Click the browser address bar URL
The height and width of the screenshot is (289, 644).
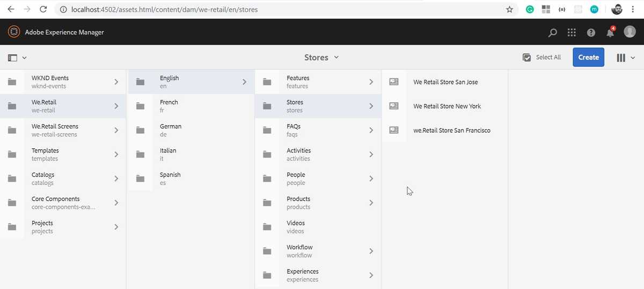pyautogui.click(x=164, y=9)
